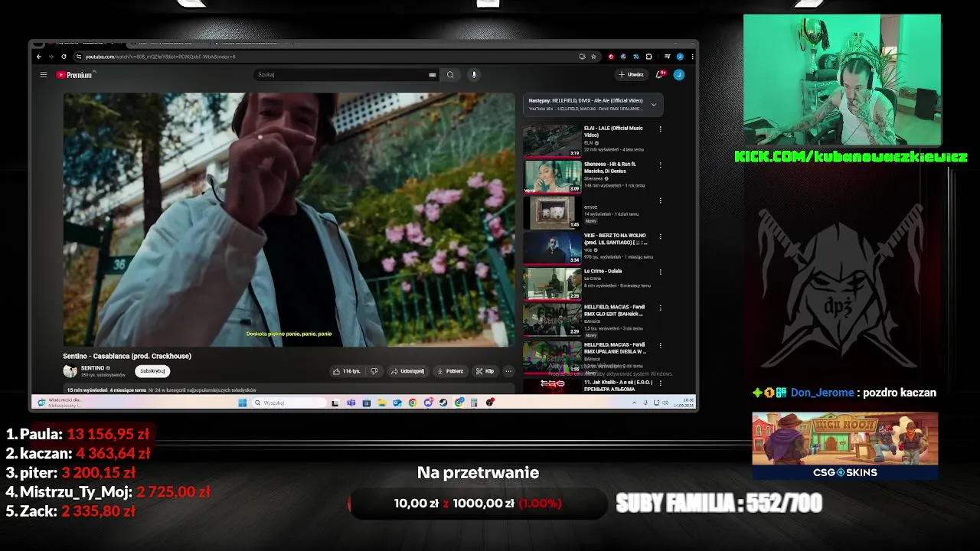The height and width of the screenshot is (551, 980).
Task: Go to YouTube Premium home logo
Action: tap(74, 75)
